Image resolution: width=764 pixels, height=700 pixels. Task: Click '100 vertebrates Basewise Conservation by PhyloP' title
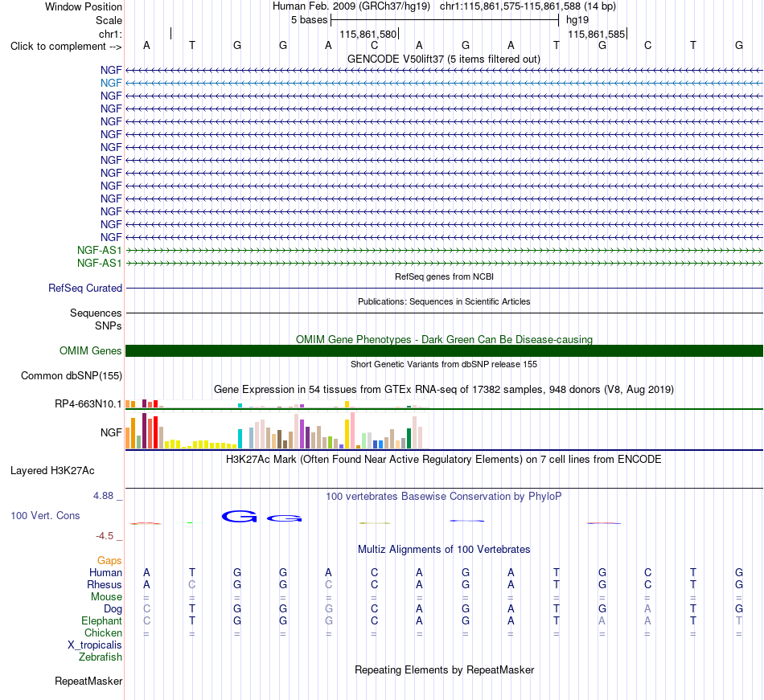444,497
